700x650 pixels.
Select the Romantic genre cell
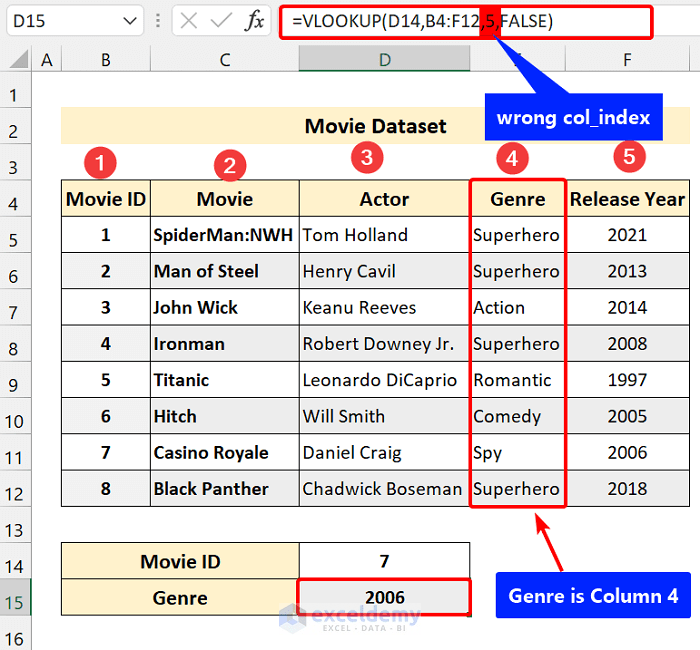tap(518, 380)
